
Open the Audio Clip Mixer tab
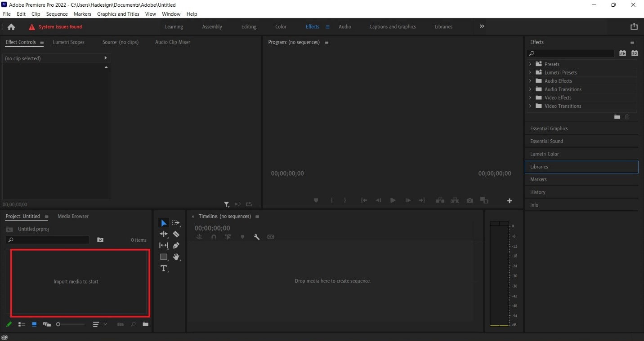coord(173,42)
